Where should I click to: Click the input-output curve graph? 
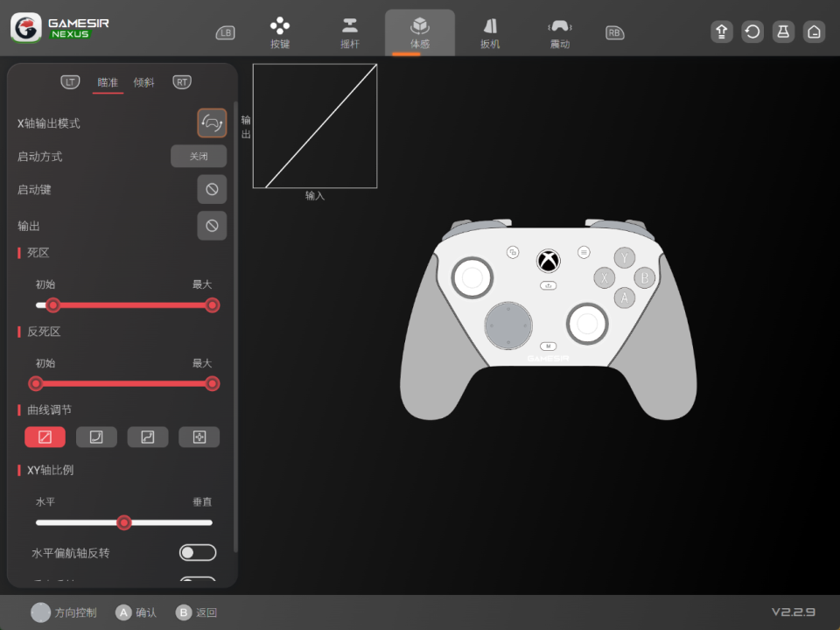click(x=315, y=126)
